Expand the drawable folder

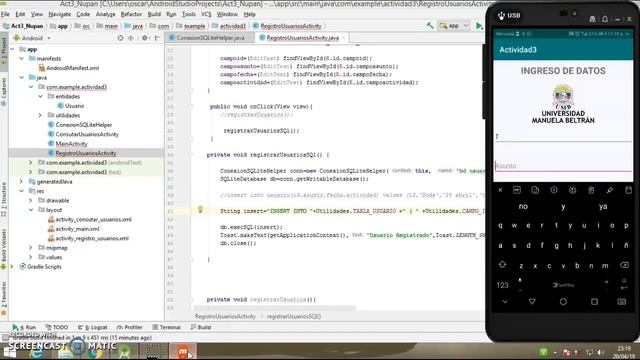coord(31,200)
